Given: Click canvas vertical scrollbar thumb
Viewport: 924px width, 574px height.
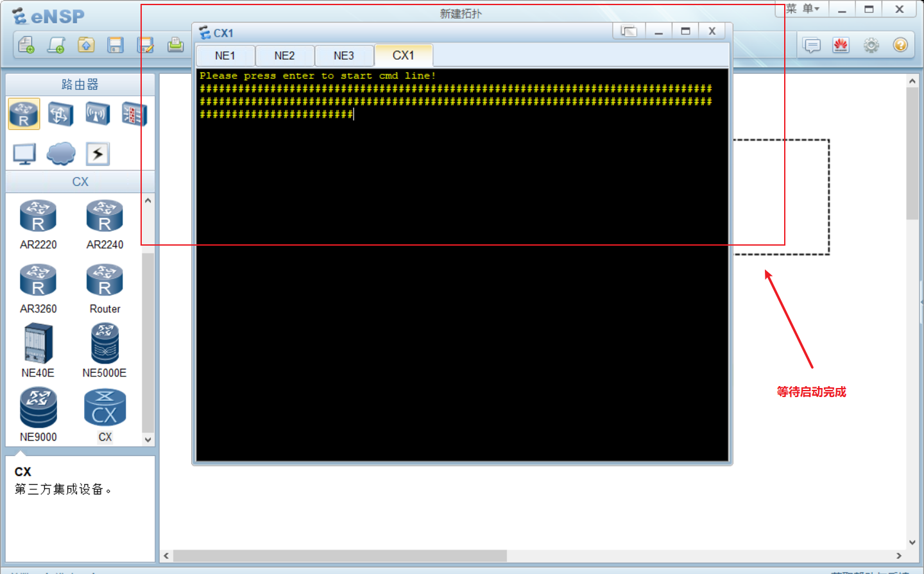Looking at the screenshot, I should pyautogui.click(x=912, y=154).
